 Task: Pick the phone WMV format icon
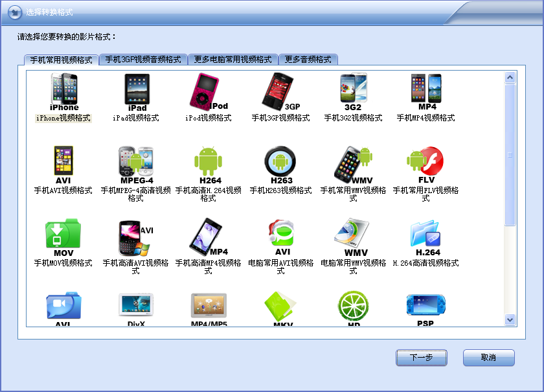[x=353, y=165]
